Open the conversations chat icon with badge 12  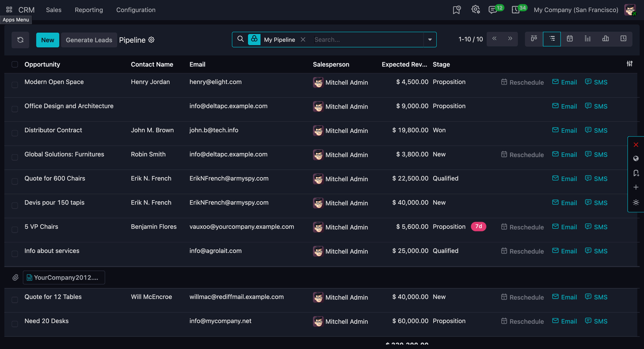[x=492, y=10]
